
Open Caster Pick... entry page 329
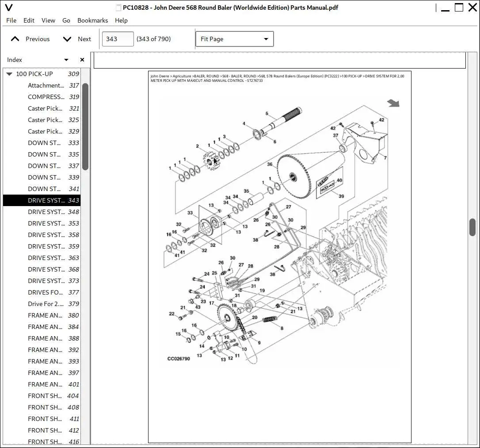point(42,131)
